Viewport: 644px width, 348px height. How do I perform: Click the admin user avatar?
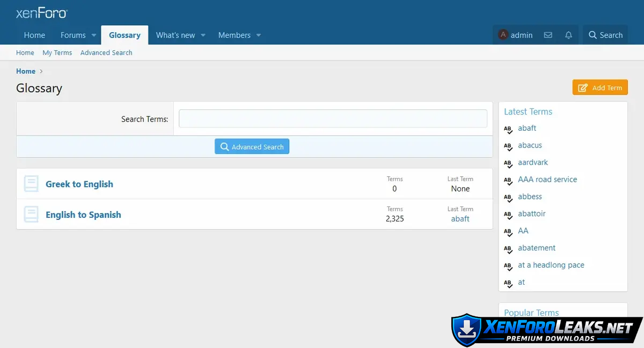(503, 35)
